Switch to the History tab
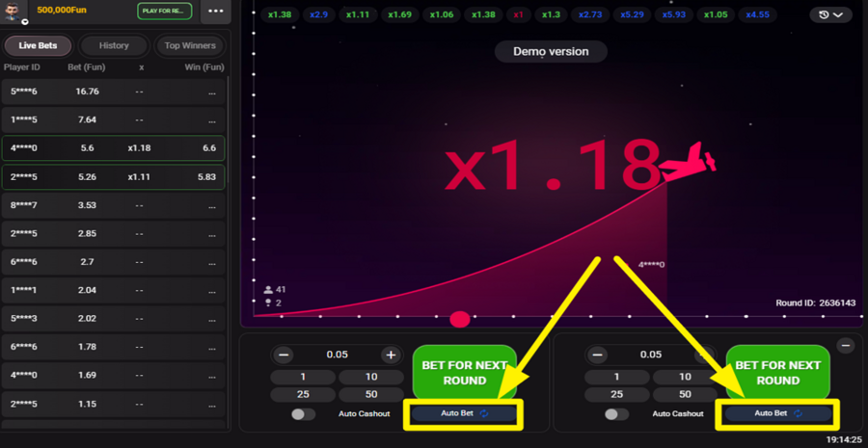This screenshot has height=448, width=868. (114, 45)
